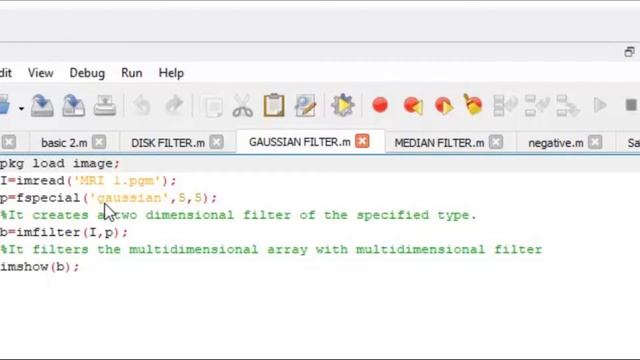The image size is (640, 360).
Task: Click the Cut scissors icon
Action: click(242, 106)
